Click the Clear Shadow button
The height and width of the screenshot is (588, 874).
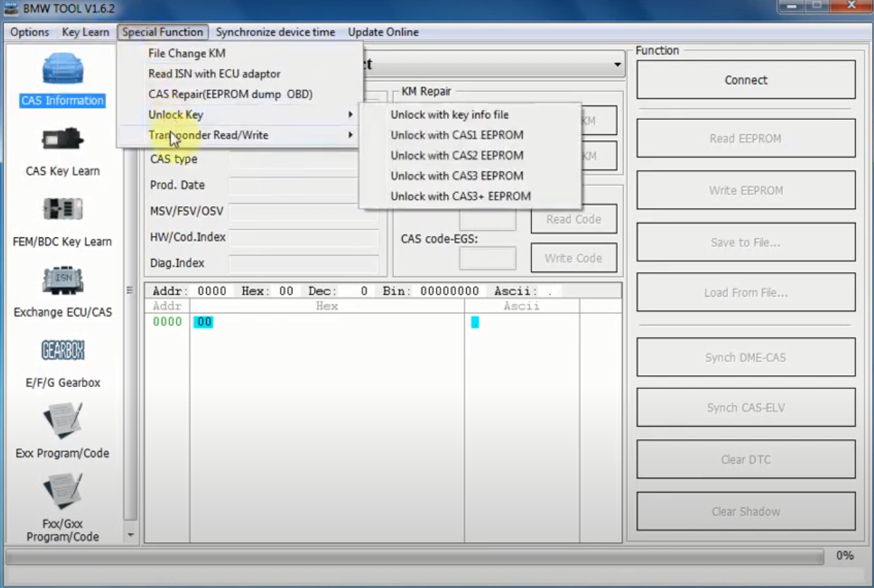pyautogui.click(x=746, y=511)
